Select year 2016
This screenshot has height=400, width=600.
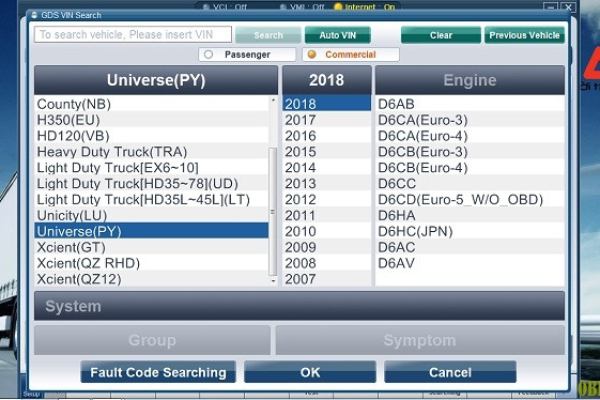[x=327, y=136]
